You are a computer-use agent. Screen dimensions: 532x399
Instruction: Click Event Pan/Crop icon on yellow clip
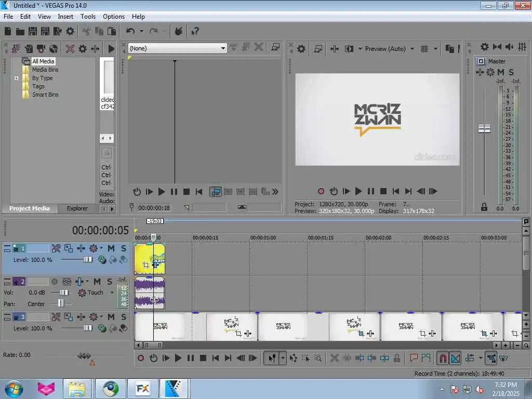point(146,264)
